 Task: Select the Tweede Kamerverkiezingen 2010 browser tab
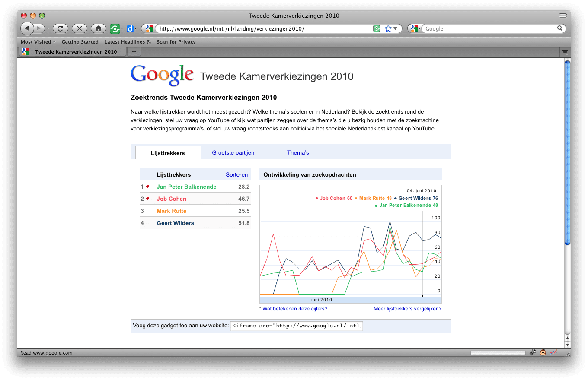coord(73,51)
